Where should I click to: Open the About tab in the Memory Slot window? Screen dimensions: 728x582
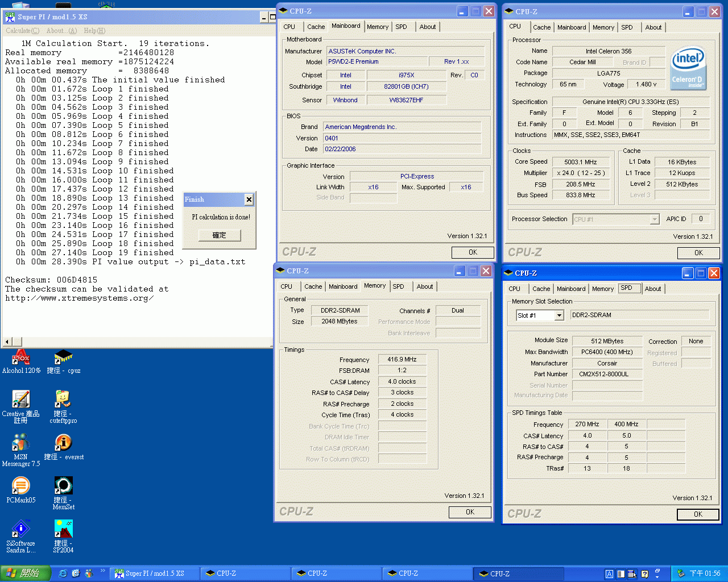(653, 289)
